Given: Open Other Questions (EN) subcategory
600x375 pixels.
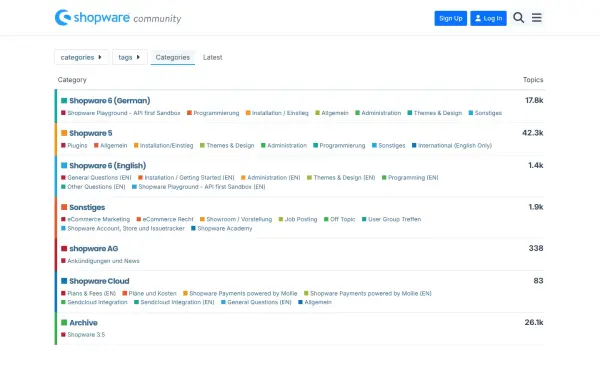Looking at the screenshot, I should [96, 187].
